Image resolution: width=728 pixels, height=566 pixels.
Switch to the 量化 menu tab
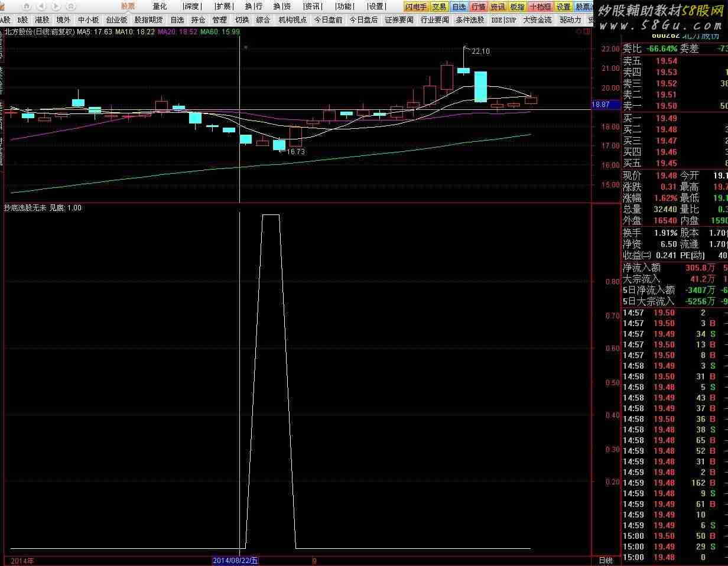coord(160,6)
